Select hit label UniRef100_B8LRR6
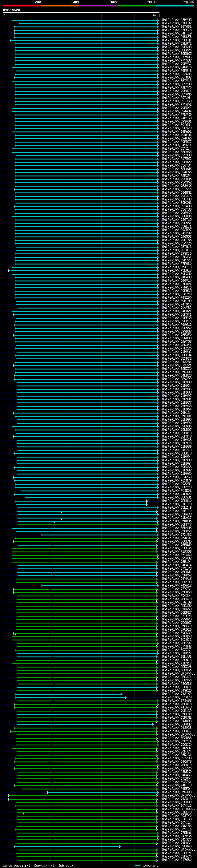Screen dimensions: 197x868 177,50
